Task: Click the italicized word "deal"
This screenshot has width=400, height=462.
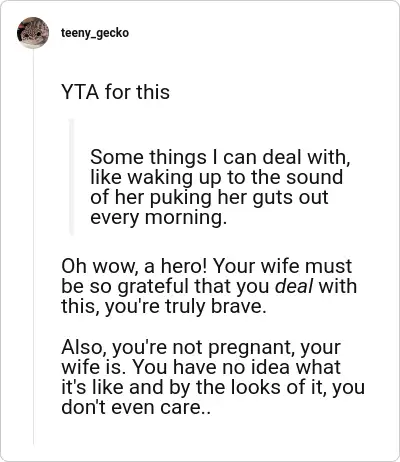Action: point(294,286)
